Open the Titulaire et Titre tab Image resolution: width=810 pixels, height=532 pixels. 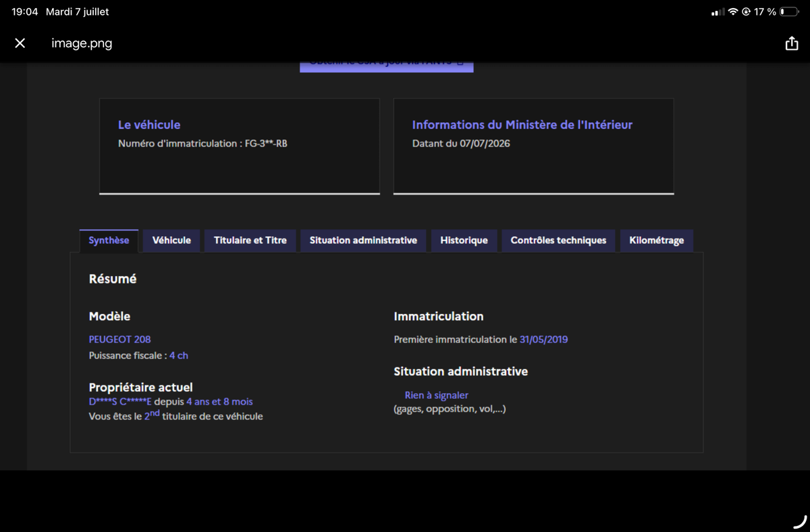tap(250, 240)
